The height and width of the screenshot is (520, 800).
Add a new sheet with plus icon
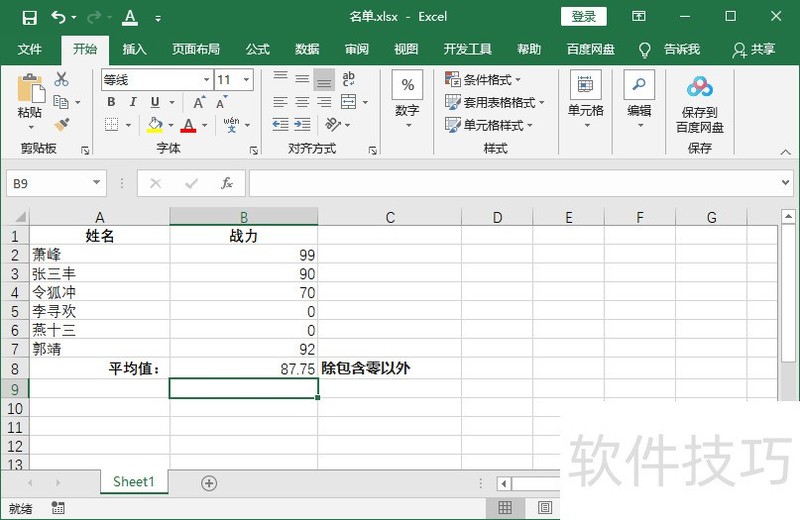click(x=209, y=483)
